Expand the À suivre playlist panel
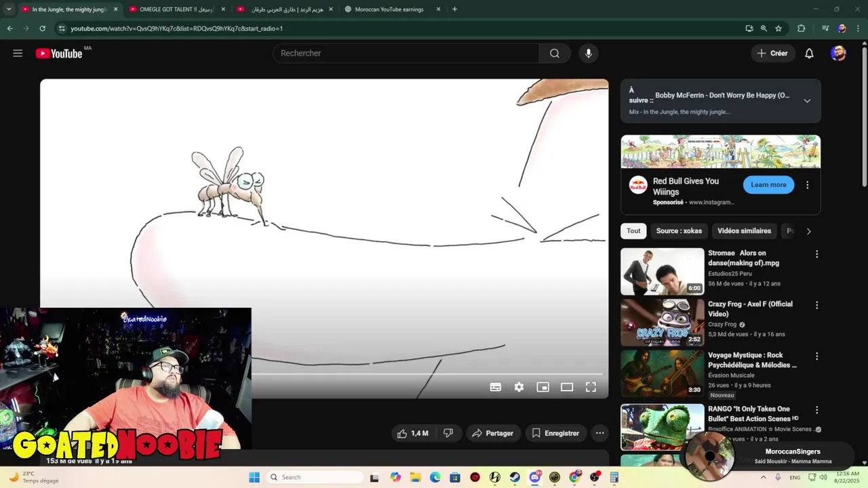This screenshot has width=868, height=488. [x=807, y=101]
